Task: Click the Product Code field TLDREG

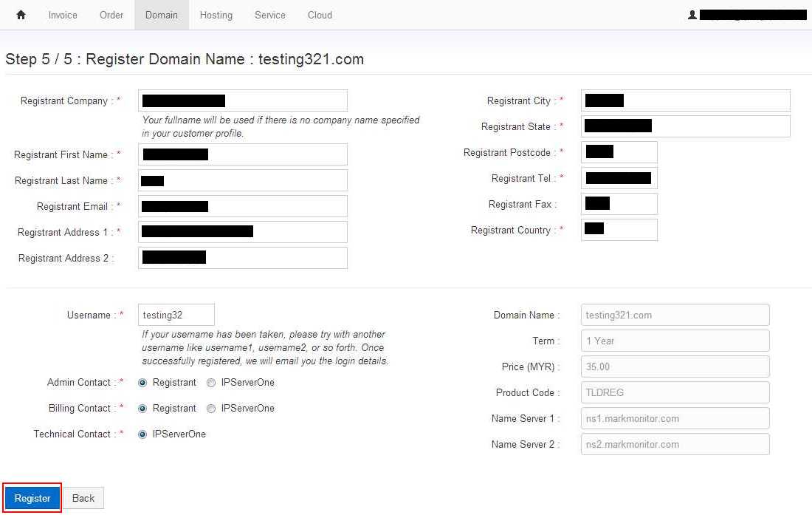Action: pyautogui.click(x=675, y=393)
